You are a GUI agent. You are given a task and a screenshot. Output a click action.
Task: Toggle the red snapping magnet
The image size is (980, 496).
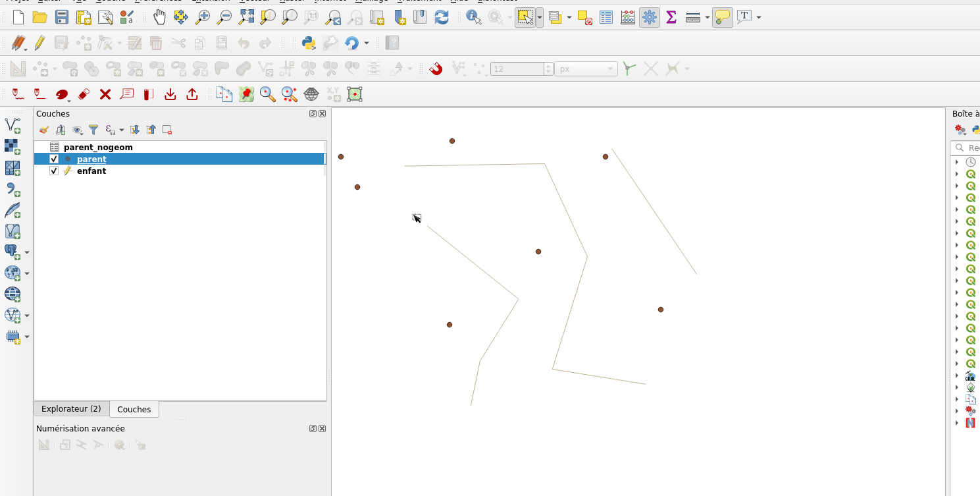(x=436, y=69)
